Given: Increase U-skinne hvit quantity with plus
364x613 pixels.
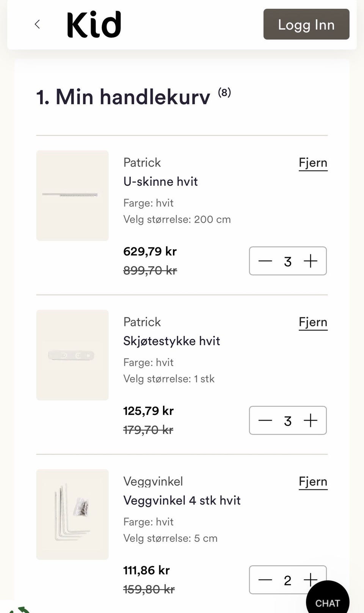Looking at the screenshot, I should (x=311, y=261).
